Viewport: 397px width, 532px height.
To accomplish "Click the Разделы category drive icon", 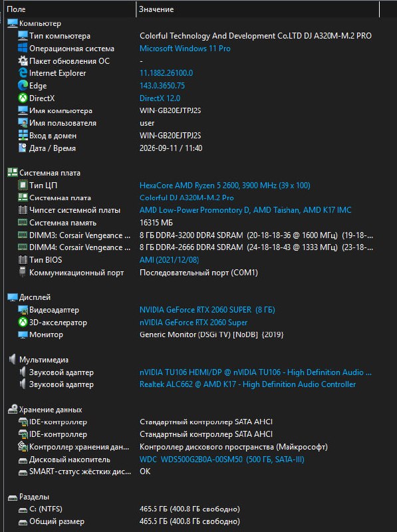I will click(12, 497).
